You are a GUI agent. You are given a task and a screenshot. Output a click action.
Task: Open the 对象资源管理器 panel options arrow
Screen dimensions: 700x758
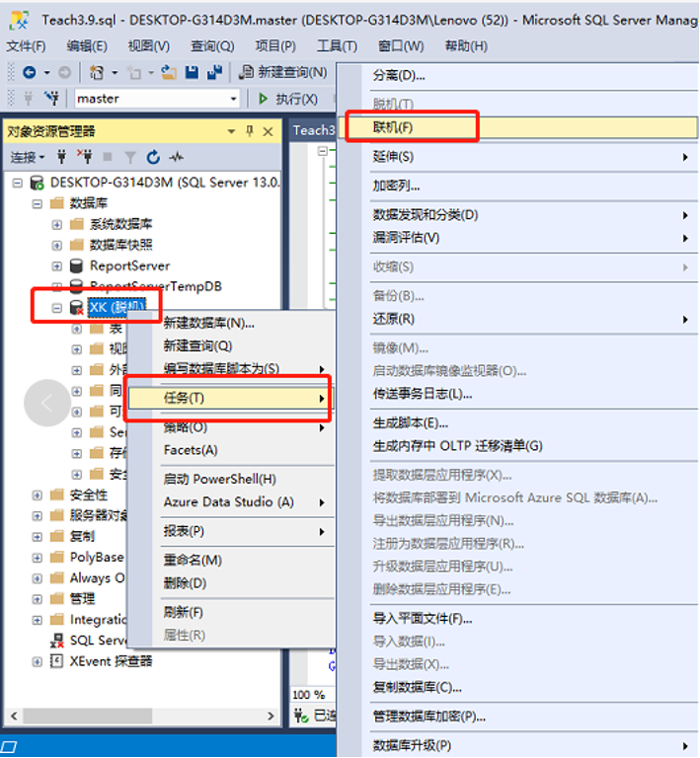(x=231, y=131)
